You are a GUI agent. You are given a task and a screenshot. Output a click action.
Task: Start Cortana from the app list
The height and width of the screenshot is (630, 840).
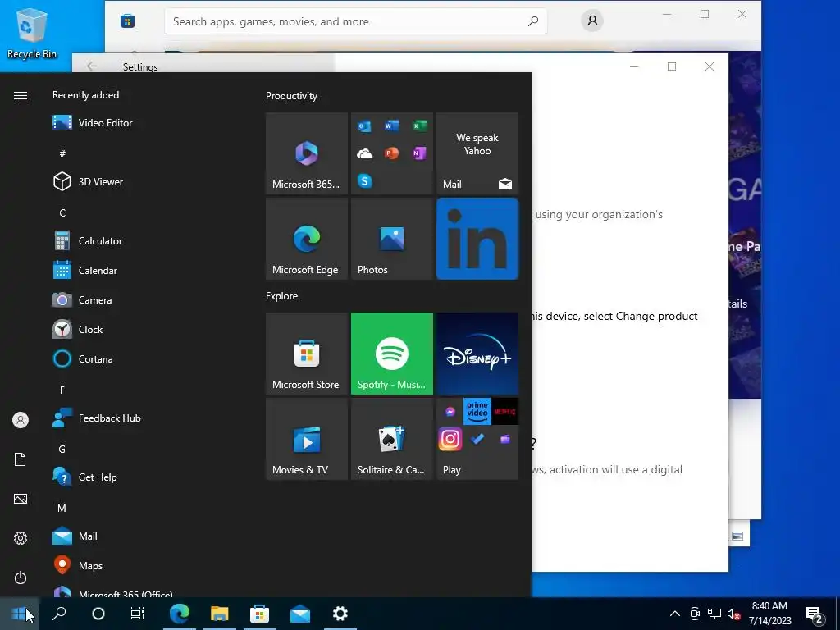83,359
